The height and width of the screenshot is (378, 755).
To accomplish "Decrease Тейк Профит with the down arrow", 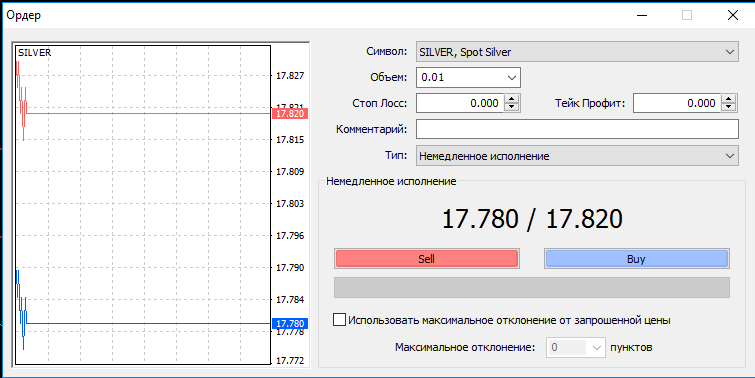I will tap(729, 107).
